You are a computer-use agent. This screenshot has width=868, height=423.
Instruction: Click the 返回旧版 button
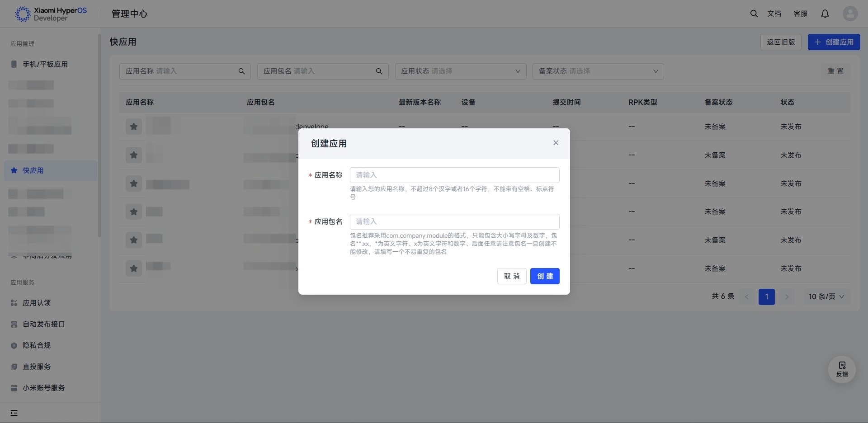coord(780,42)
